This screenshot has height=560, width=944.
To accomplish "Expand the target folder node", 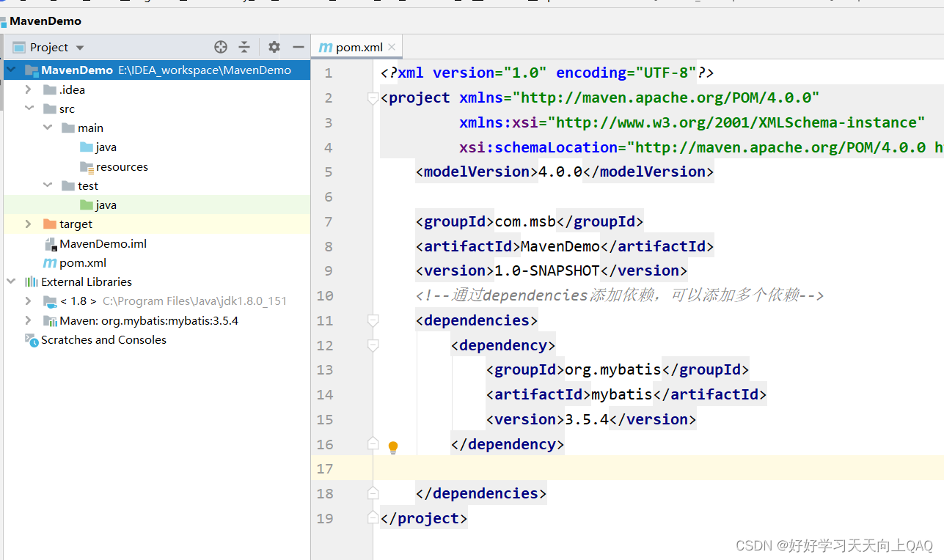I will [x=29, y=224].
